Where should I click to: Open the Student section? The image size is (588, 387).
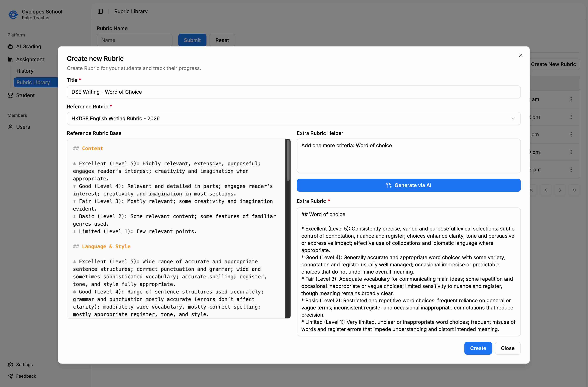click(x=25, y=95)
